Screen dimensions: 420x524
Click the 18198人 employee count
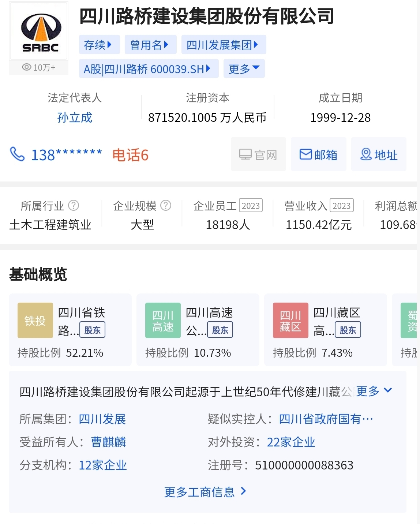[228, 225]
